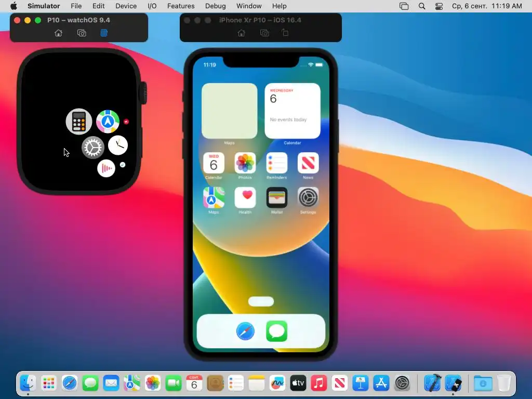Rotate device in iPhone Xr window toolbar
Viewport: 532px width, 399px height.
[x=285, y=33]
